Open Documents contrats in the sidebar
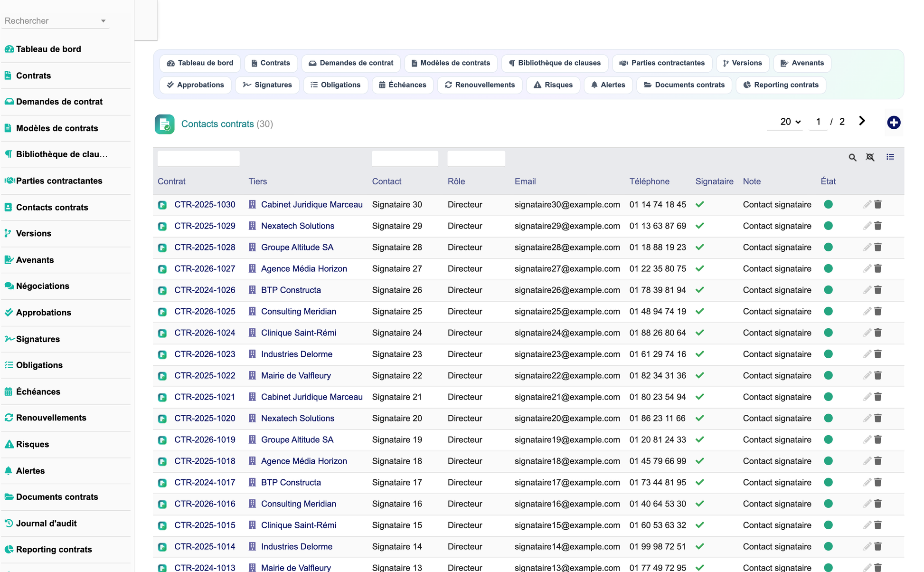The width and height of the screenshot is (924, 572). pos(66,497)
